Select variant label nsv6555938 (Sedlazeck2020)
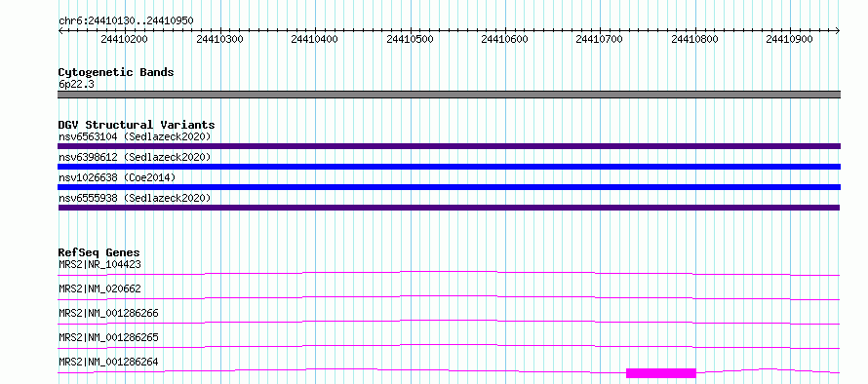This screenshot has height=384, width=868. tap(135, 198)
